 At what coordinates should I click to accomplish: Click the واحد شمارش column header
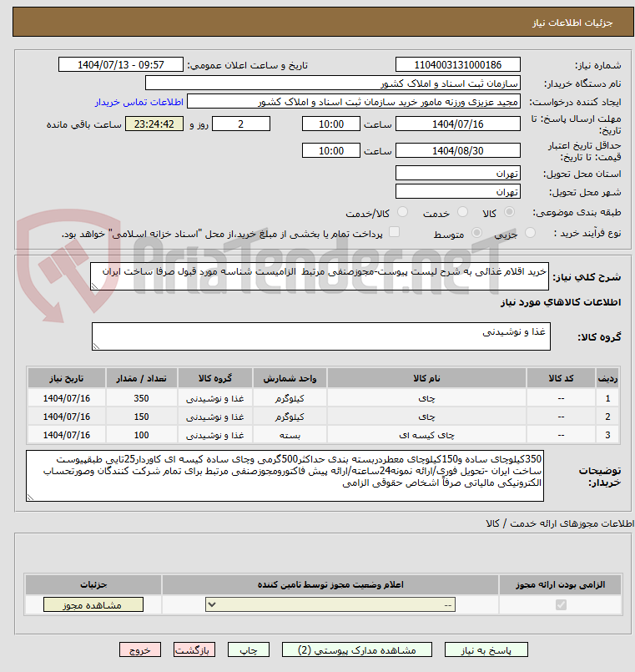click(x=290, y=378)
